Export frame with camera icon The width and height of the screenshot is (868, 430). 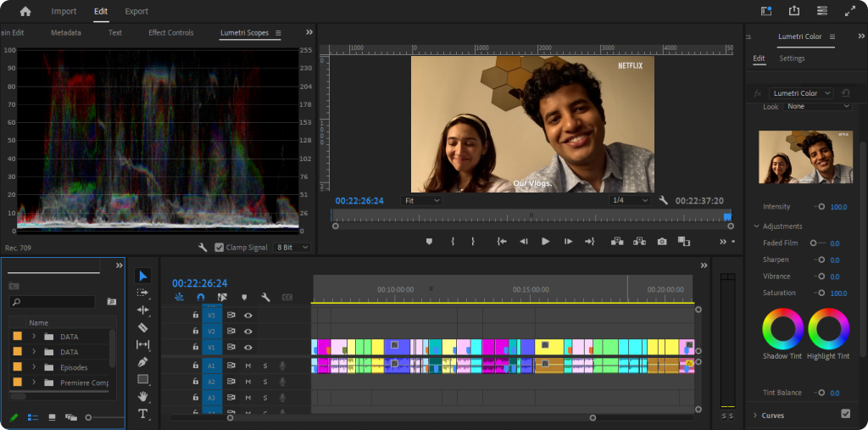click(661, 241)
